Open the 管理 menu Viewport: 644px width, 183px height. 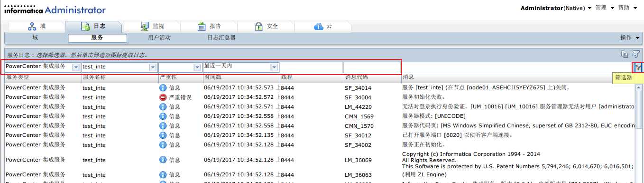coord(605,8)
